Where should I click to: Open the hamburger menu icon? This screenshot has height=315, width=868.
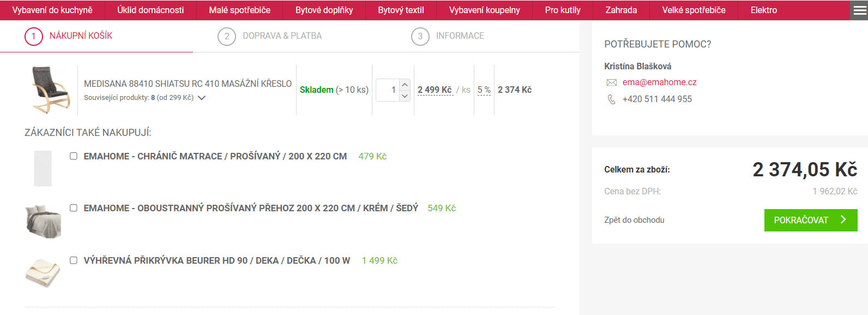(860, 10)
